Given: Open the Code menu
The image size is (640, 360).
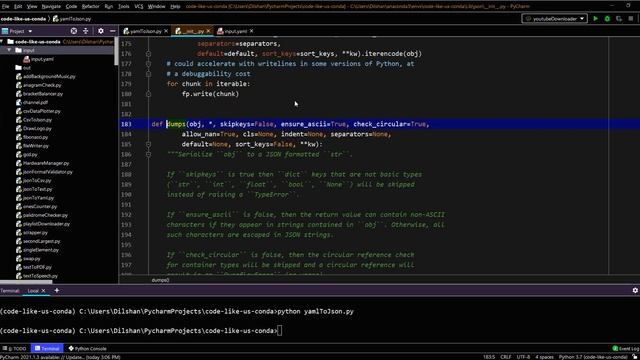Looking at the screenshot, I should [x=71, y=7].
